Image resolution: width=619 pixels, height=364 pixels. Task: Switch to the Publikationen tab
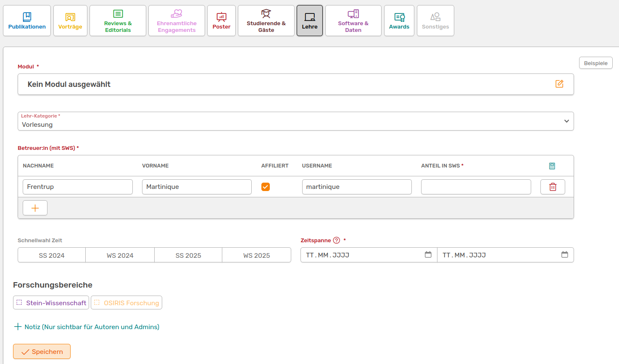click(27, 21)
